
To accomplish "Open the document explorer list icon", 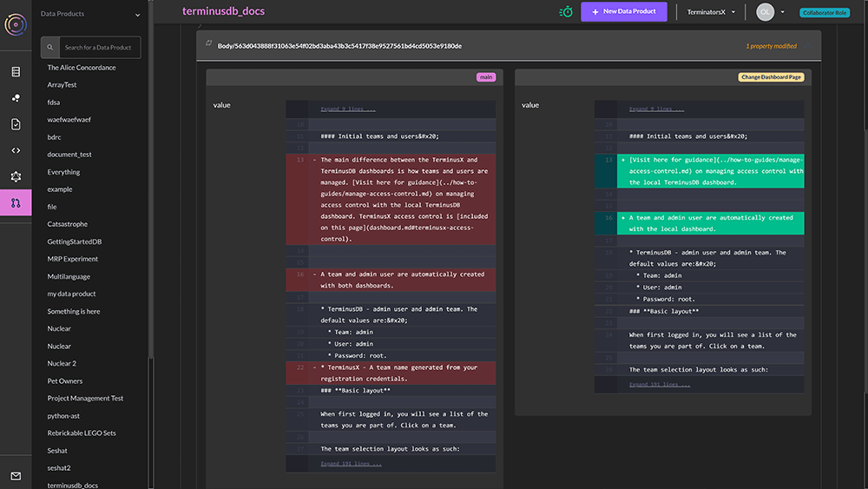I will pyautogui.click(x=16, y=71).
